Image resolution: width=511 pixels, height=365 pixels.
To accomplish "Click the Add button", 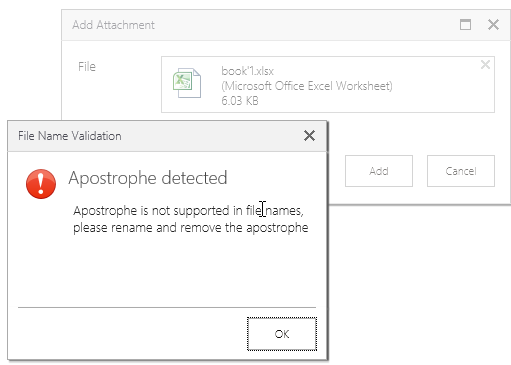I will click(x=379, y=171).
